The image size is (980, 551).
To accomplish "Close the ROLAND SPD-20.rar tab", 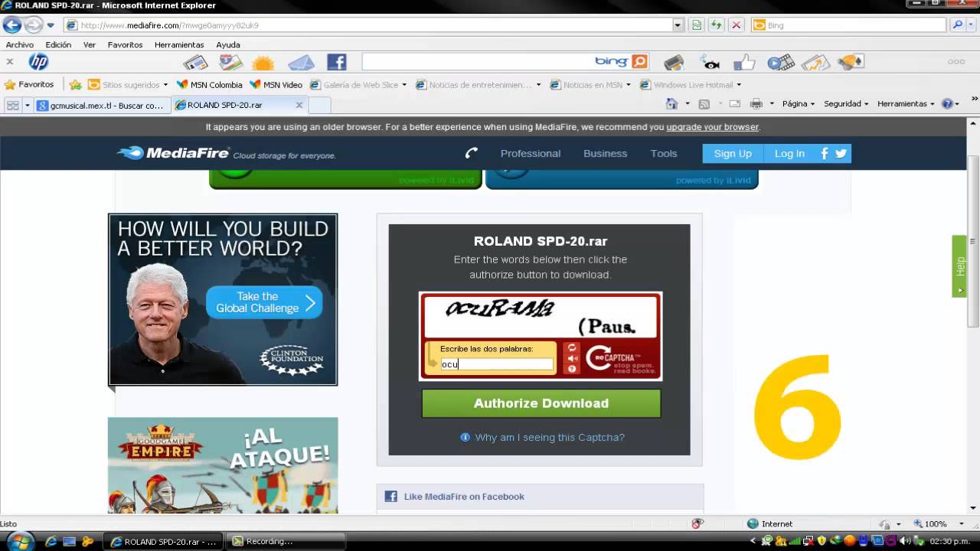I will tap(299, 105).
